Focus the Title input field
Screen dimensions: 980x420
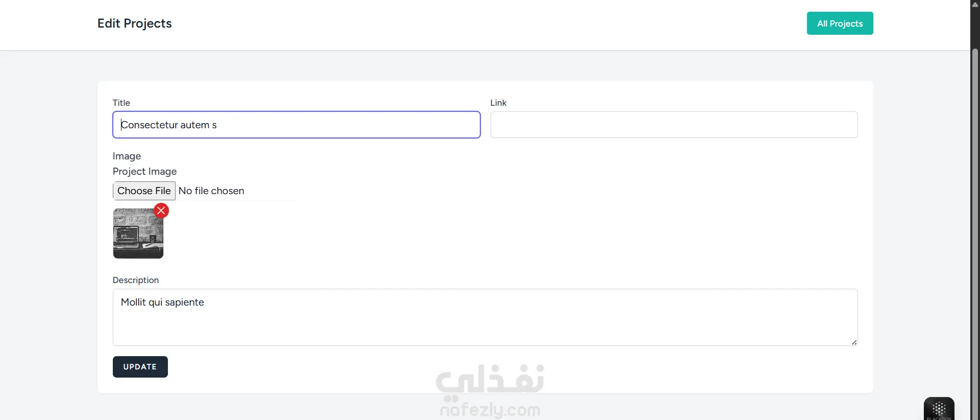coord(296,125)
